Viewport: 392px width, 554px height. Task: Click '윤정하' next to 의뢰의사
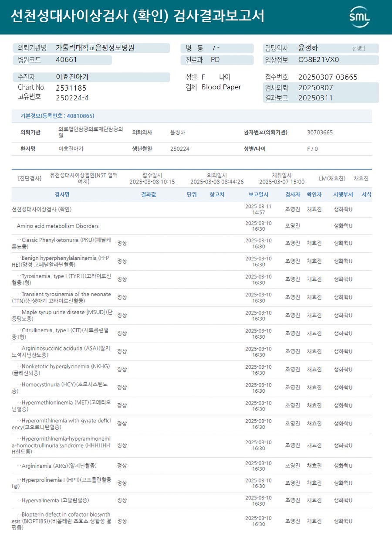[x=178, y=132]
